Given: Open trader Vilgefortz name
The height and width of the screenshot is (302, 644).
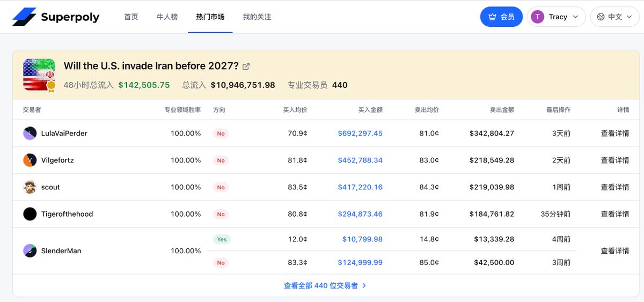Looking at the screenshot, I should (x=57, y=160).
